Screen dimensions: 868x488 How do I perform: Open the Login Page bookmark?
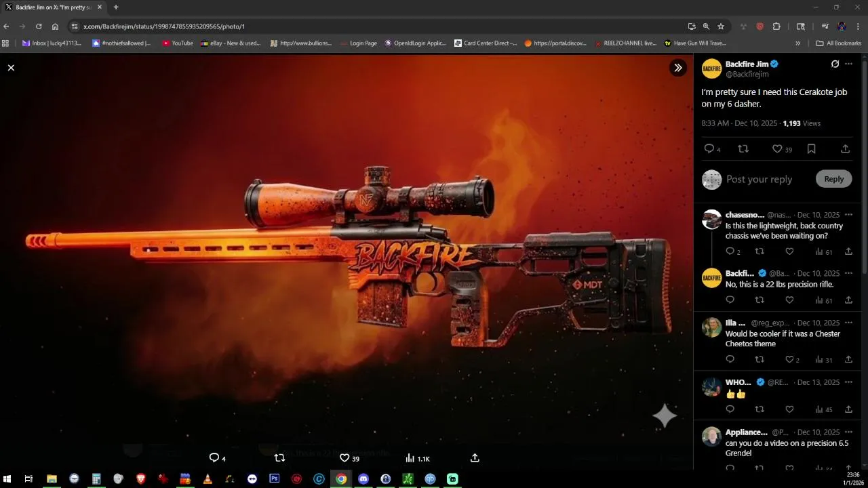[359, 43]
